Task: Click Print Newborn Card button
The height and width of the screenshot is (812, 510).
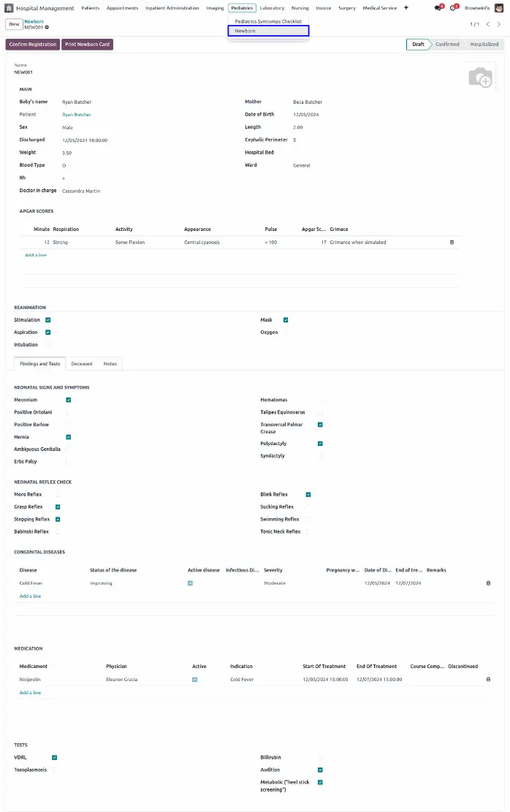Action: click(x=88, y=45)
